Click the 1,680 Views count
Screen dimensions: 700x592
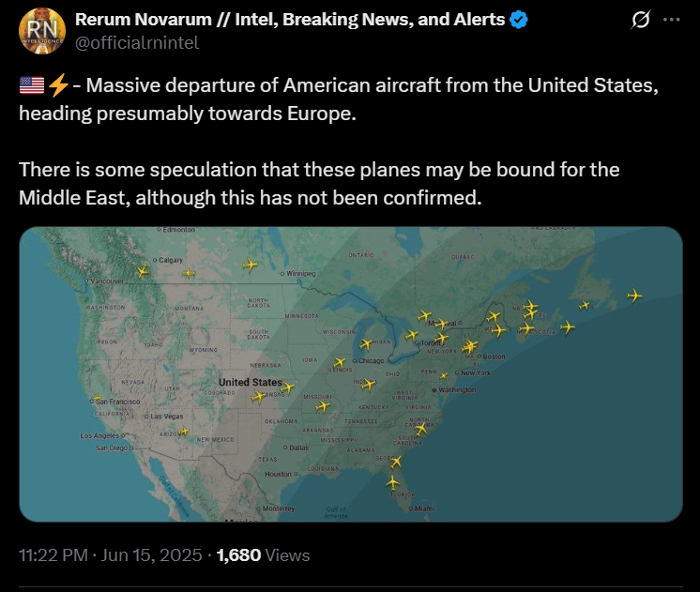(263, 555)
